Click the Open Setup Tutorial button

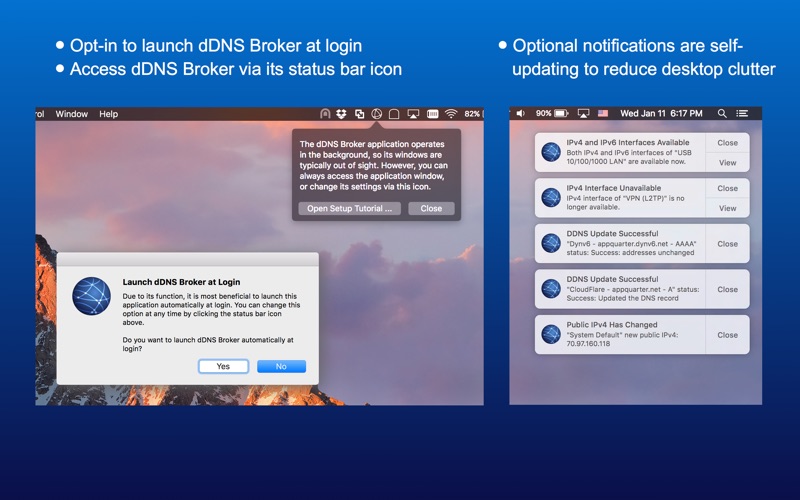pyautogui.click(x=349, y=209)
